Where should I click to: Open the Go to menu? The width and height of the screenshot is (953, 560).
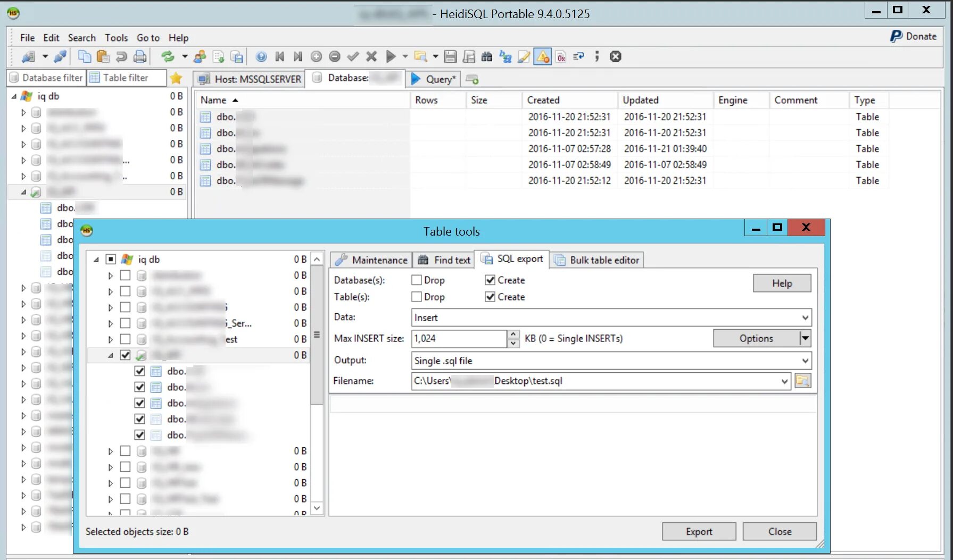coord(148,38)
